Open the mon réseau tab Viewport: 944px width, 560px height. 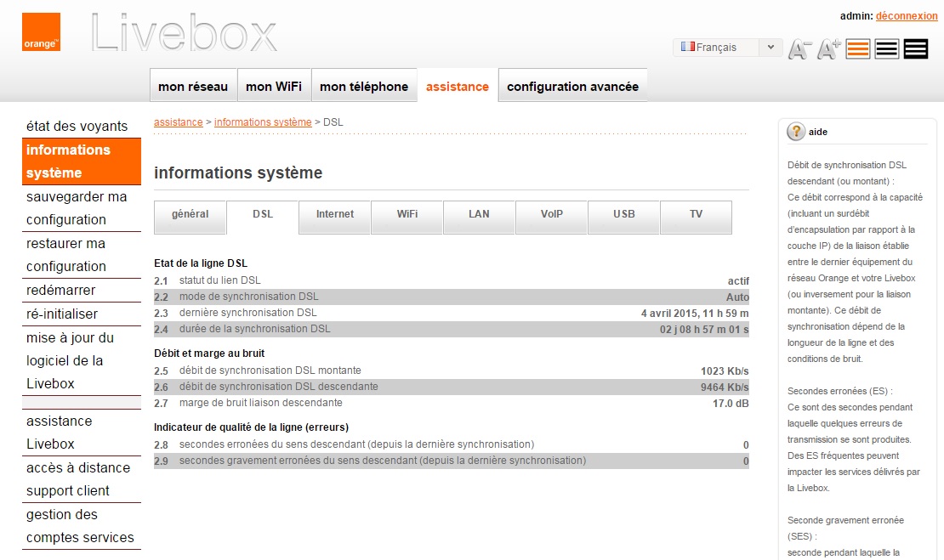click(x=193, y=86)
